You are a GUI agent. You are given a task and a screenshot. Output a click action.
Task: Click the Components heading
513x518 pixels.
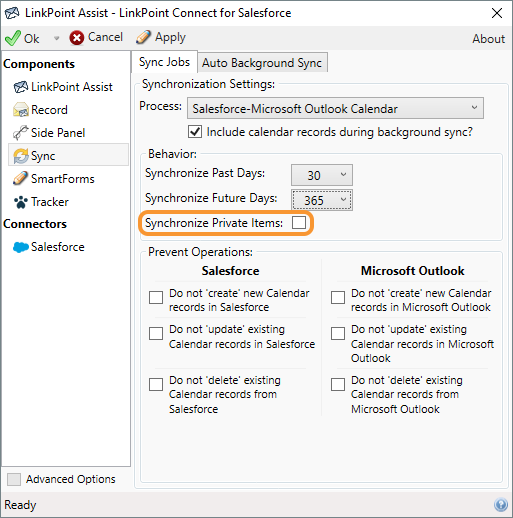click(x=39, y=64)
